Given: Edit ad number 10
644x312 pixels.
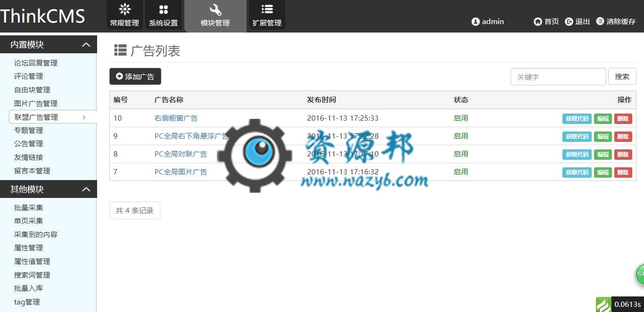Looking at the screenshot, I should 603,119.
